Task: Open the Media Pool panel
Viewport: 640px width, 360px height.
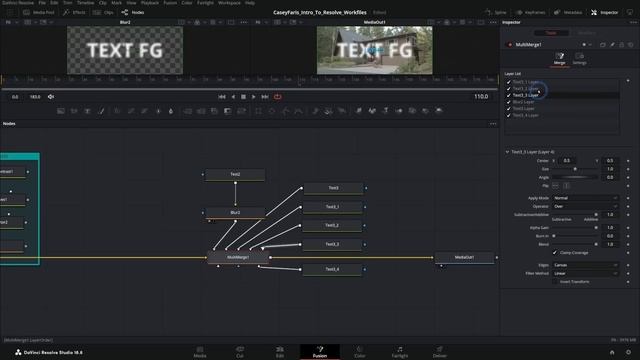Action: coord(39,13)
